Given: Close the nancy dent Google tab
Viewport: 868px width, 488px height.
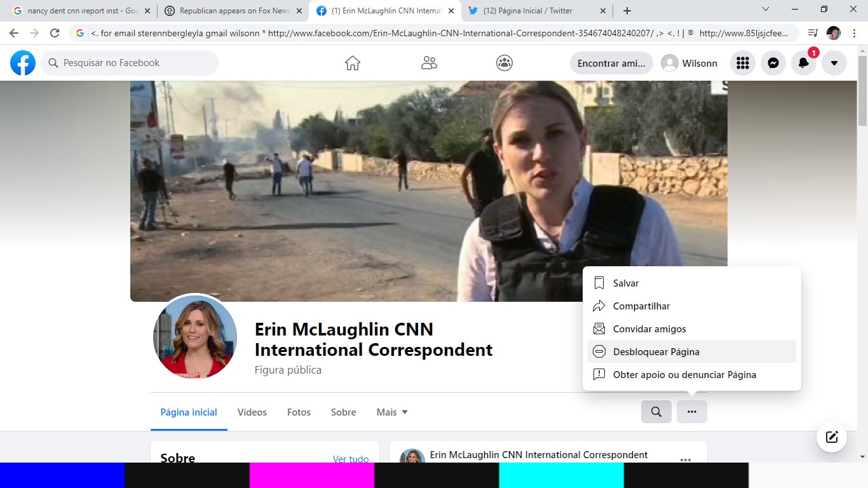Looking at the screenshot, I should [147, 11].
